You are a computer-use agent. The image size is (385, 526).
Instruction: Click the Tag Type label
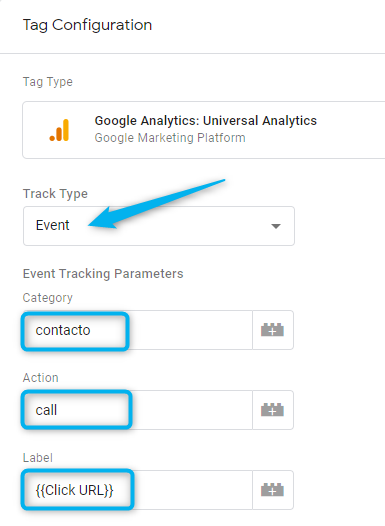pos(48,82)
